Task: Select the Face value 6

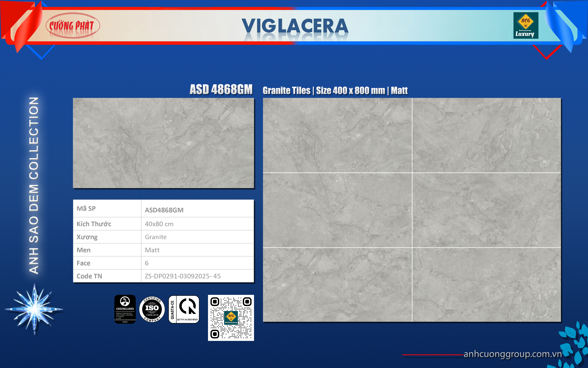Action: pos(198,263)
